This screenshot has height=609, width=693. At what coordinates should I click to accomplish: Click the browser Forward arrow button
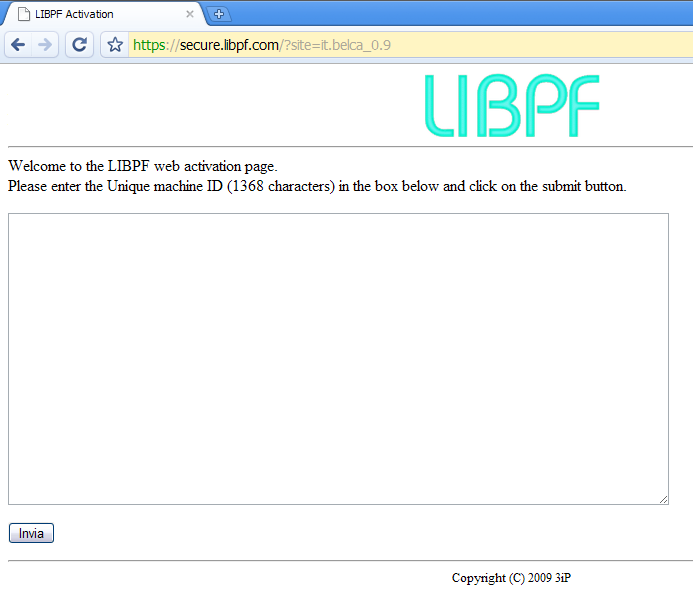pos(44,45)
